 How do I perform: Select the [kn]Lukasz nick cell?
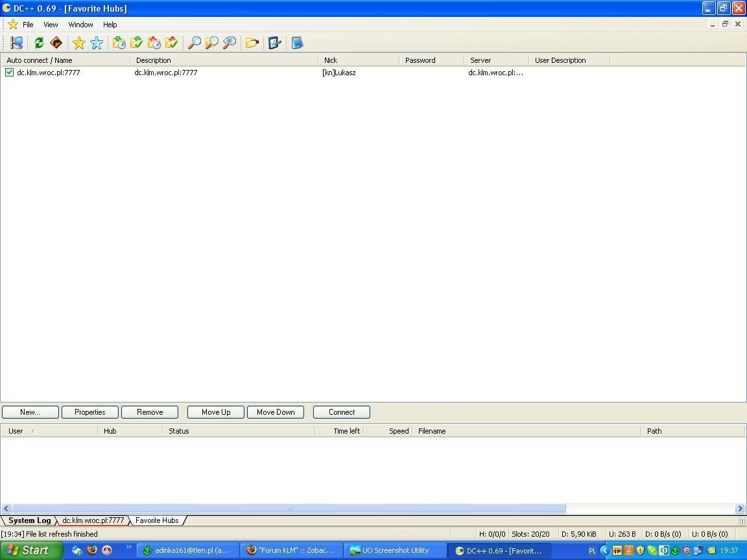coord(339,73)
